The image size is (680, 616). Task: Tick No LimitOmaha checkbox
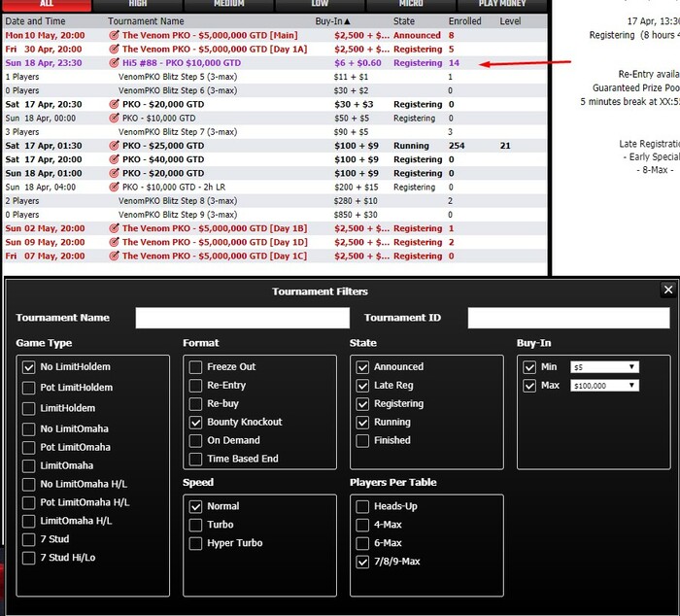pos(28,429)
